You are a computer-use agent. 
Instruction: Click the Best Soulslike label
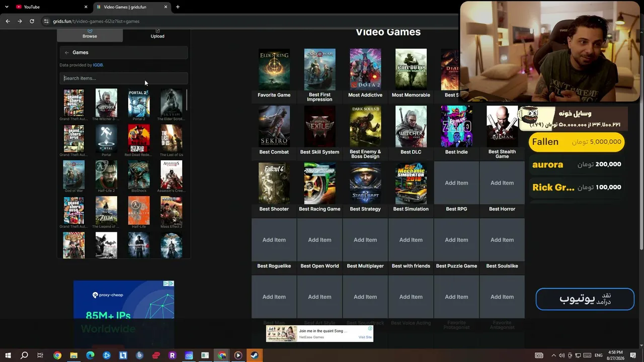pyautogui.click(x=502, y=266)
